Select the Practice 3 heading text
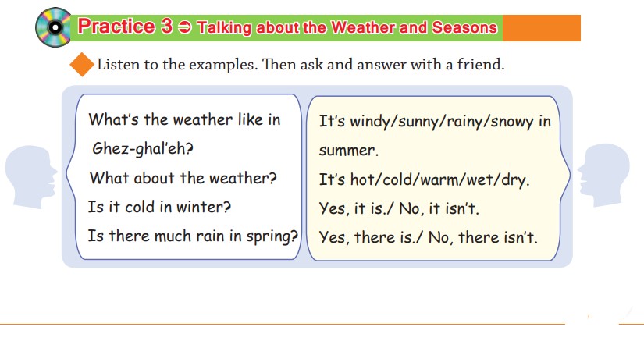This screenshot has width=644, height=341. tap(125, 27)
